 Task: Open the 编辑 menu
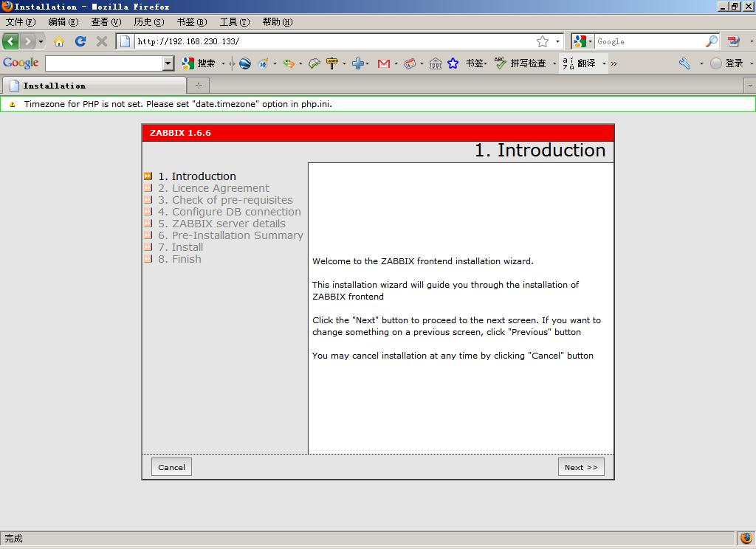(63, 21)
